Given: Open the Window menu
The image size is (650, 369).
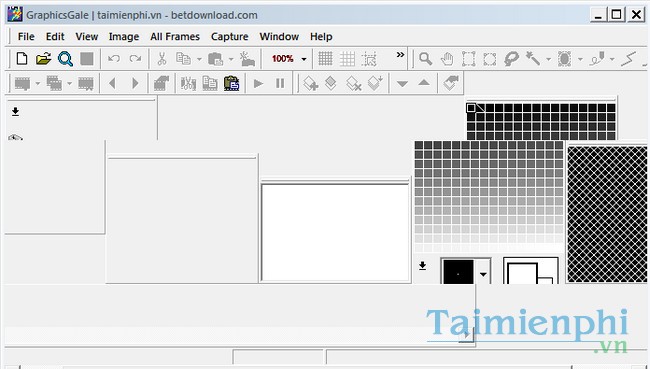Looking at the screenshot, I should click(x=279, y=36).
